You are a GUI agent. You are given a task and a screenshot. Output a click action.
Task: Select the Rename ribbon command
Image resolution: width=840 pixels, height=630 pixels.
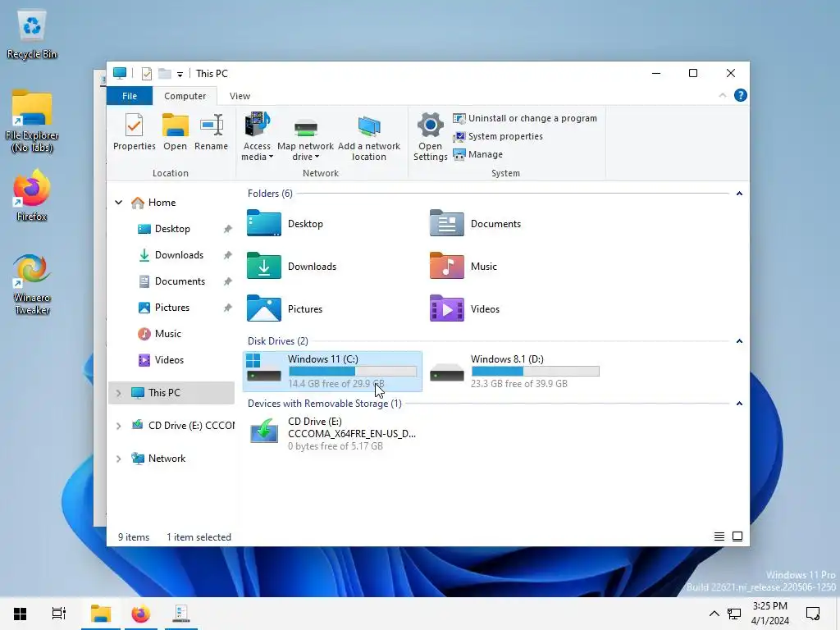click(x=211, y=132)
